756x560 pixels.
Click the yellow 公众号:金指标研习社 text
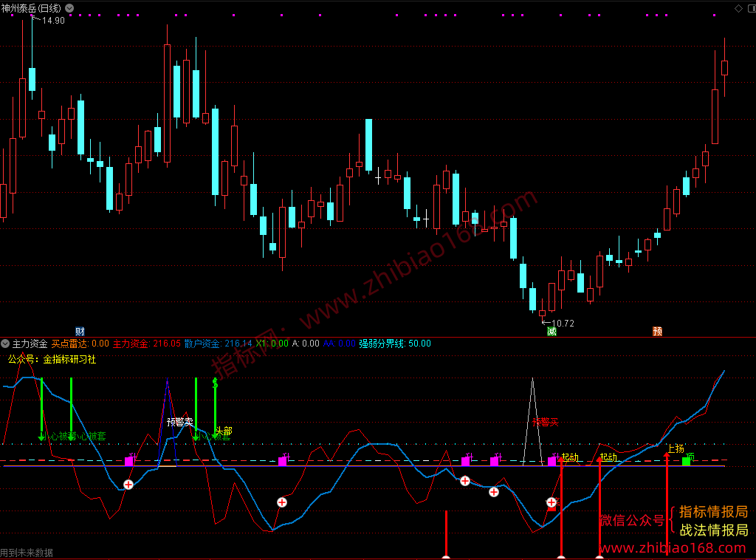pyautogui.click(x=52, y=359)
